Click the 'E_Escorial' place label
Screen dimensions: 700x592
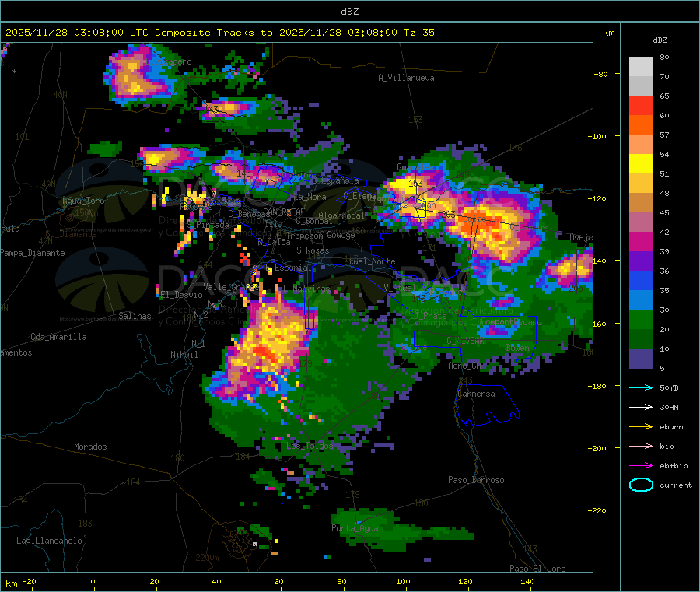[289, 268]
